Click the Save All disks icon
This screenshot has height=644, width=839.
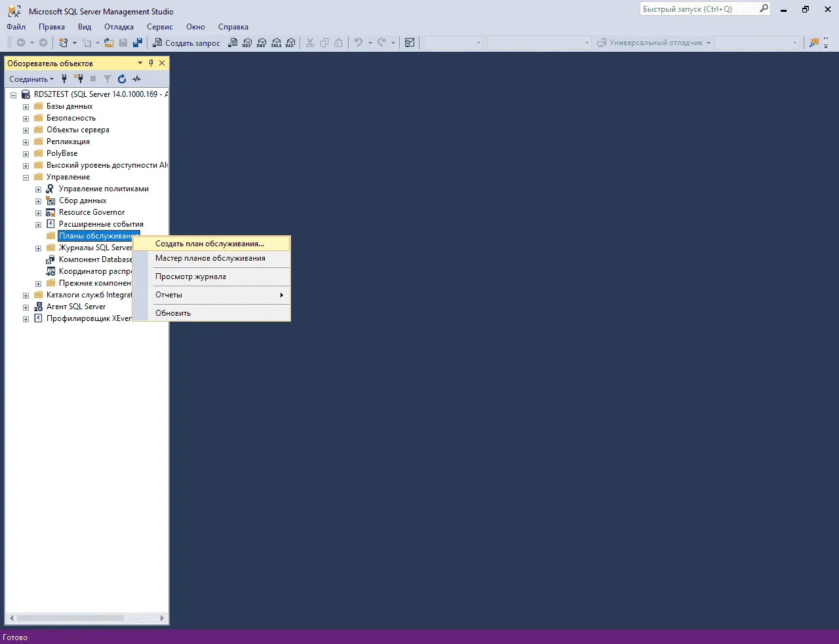coord(138,43)
